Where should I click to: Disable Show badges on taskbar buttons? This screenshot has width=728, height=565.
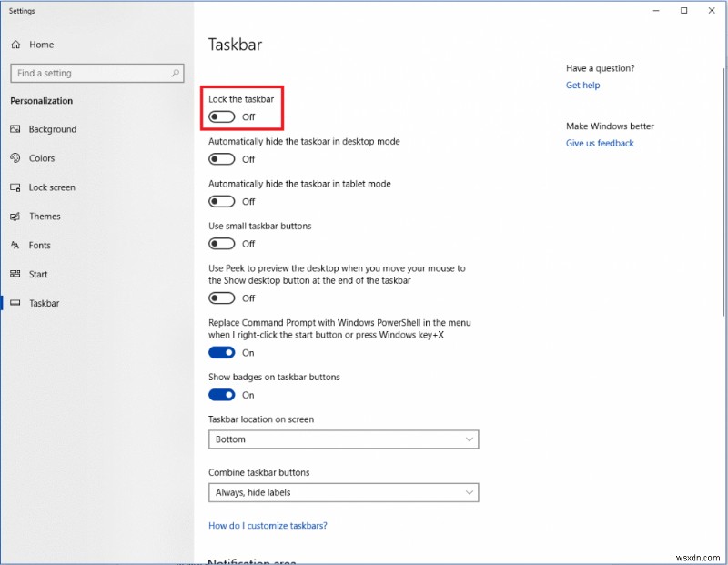[x=223, y=395]
